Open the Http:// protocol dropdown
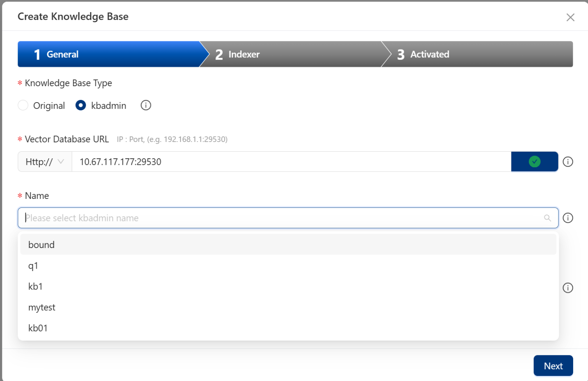The height and width of the screenshot is (381, 588). [x=45, y=162]
